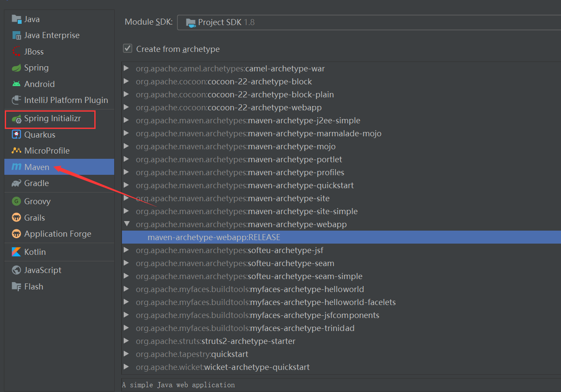Click the MicroProfile icon
Screen dimensions: 561x392
point(16,151)
